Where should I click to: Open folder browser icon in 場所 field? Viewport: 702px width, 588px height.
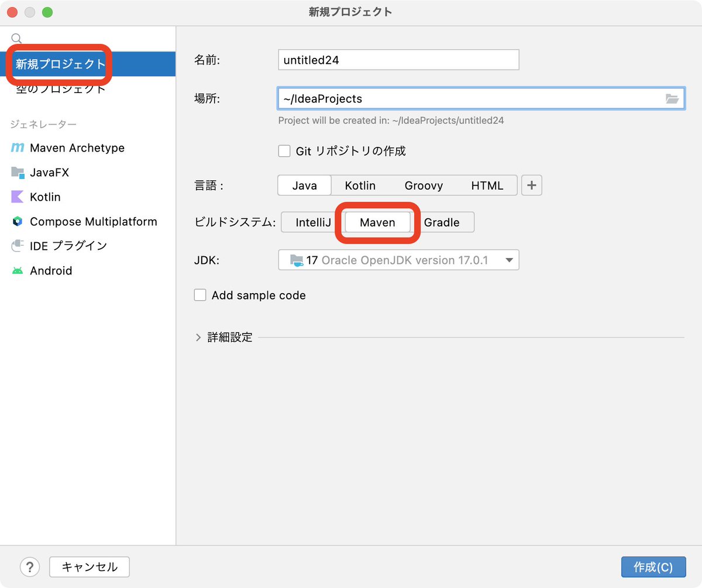coord(672,98)
